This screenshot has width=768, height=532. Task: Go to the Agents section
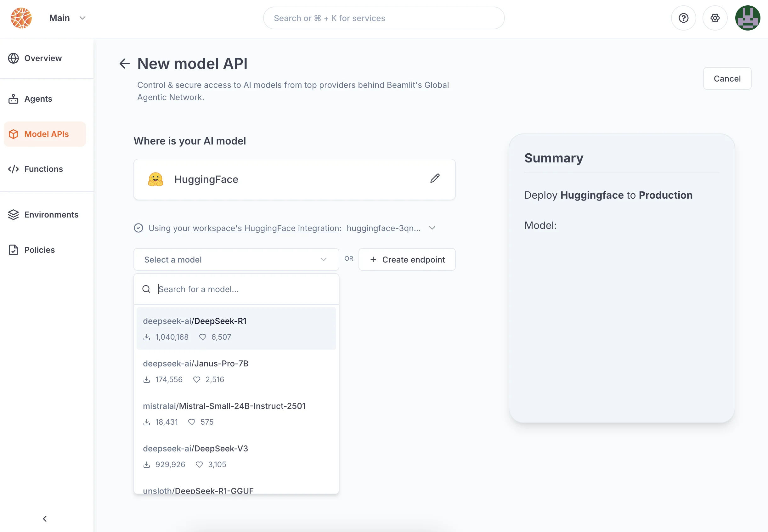(45, 99)
